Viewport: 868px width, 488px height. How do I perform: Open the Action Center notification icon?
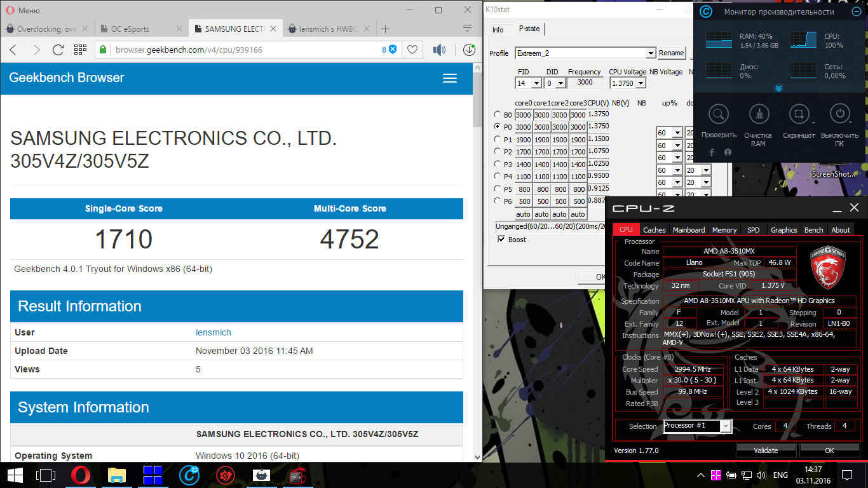847,475
